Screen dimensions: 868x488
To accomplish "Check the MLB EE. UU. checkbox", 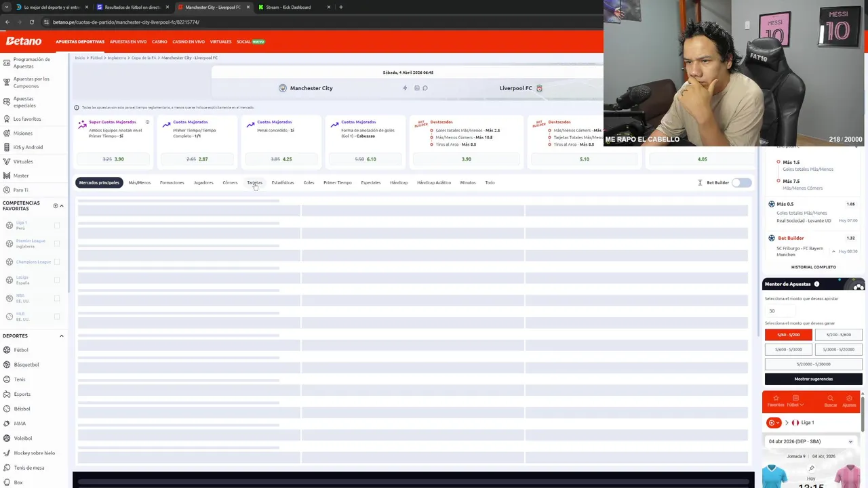I will [57, 317].
